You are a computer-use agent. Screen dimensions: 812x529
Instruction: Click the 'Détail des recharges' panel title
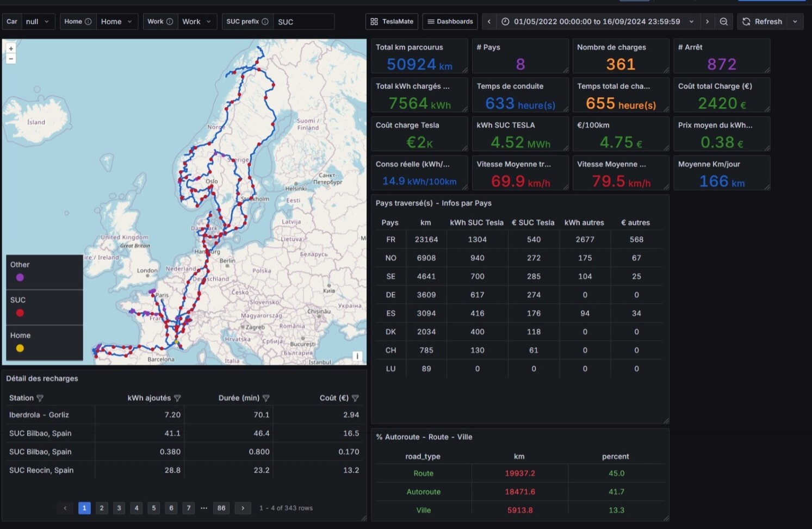pos(42,378)
